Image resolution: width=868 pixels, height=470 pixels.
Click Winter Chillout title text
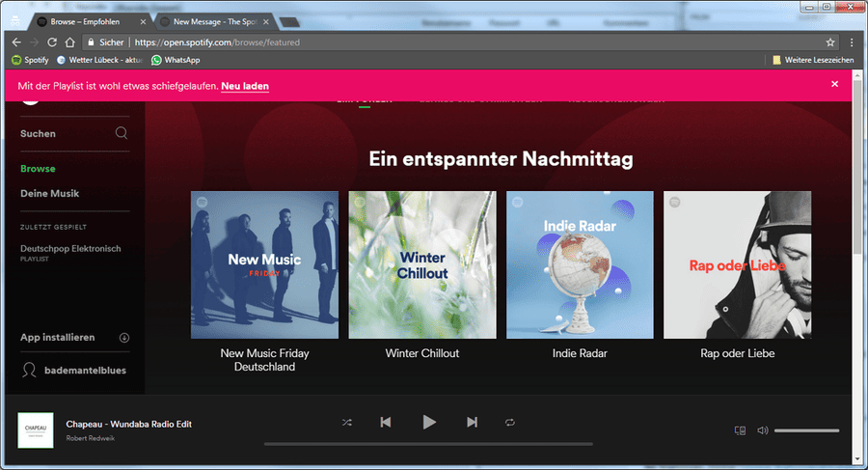click(422, 353)
